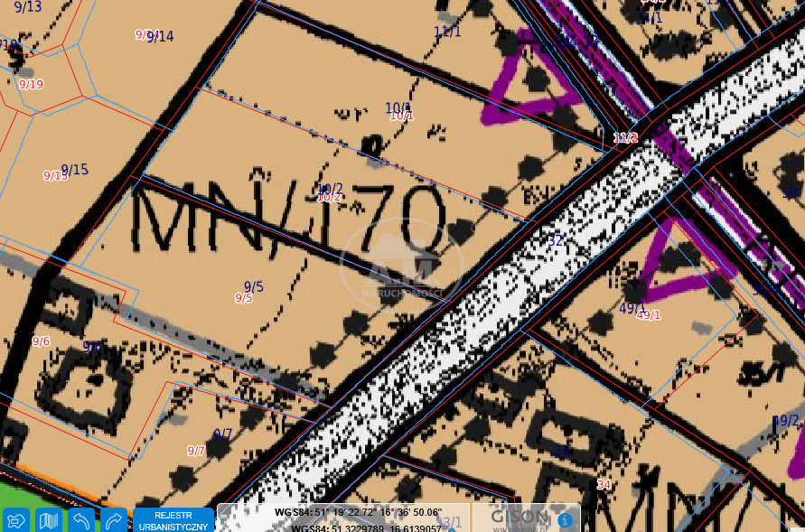Open the blue info icon
Image resolution: width=805 pixels, height=532 pixels.
click(565, 519)
